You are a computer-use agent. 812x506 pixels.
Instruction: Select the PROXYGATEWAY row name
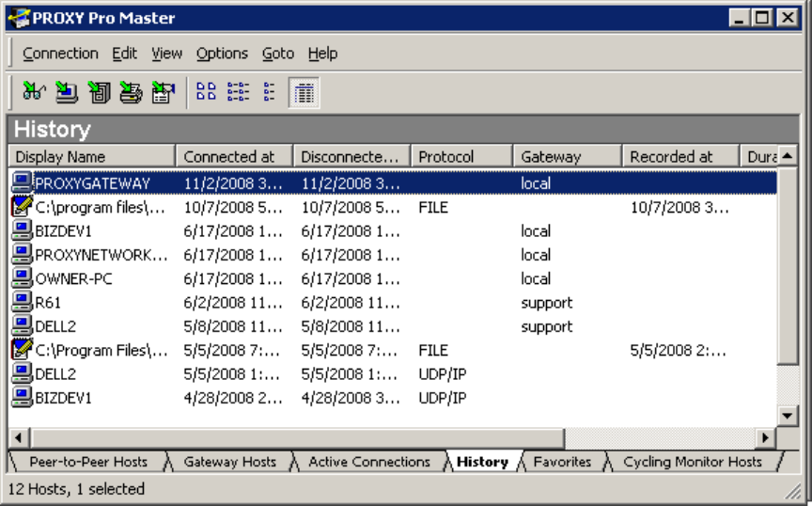[92, 183]
